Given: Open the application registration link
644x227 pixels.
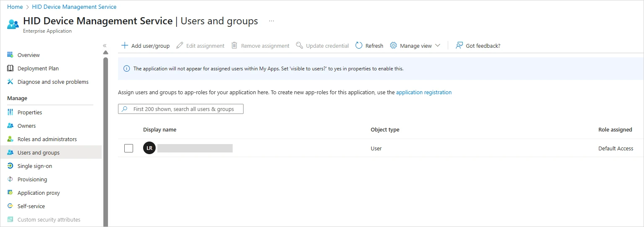Looking at the screenshot, I should [423, 92].
